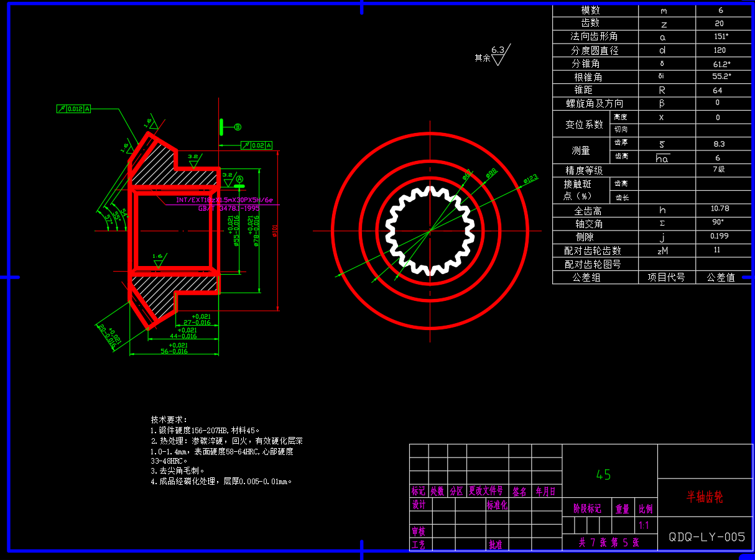Select the scale value '1:1'
The image size is (755, 560).
[644, 525]
